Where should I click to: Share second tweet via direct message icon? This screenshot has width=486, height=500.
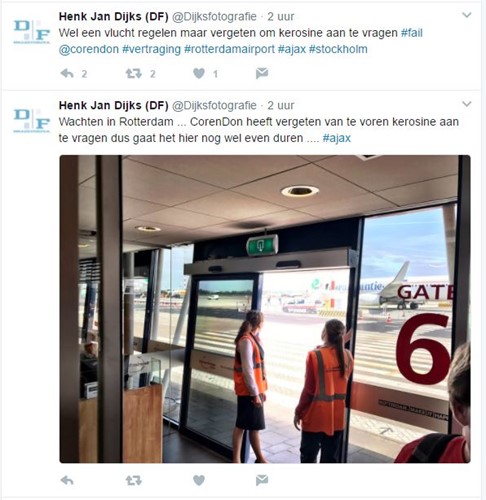coord(262,480)
